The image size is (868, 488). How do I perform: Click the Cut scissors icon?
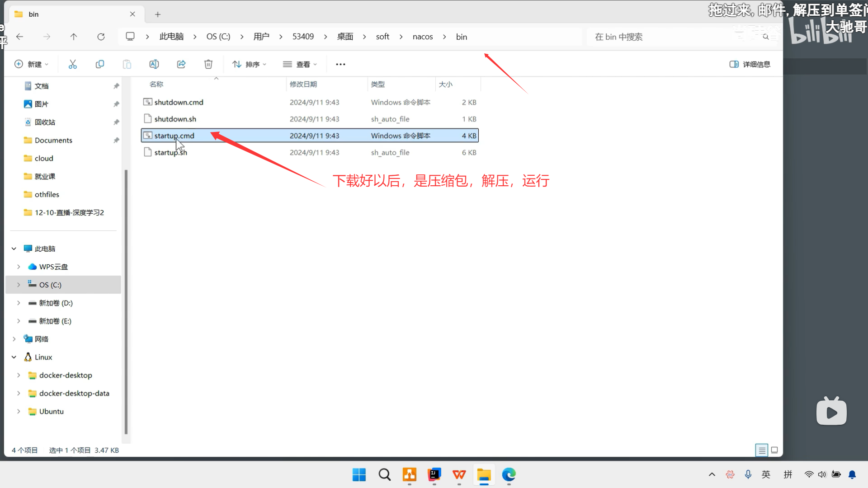[73, 64]
